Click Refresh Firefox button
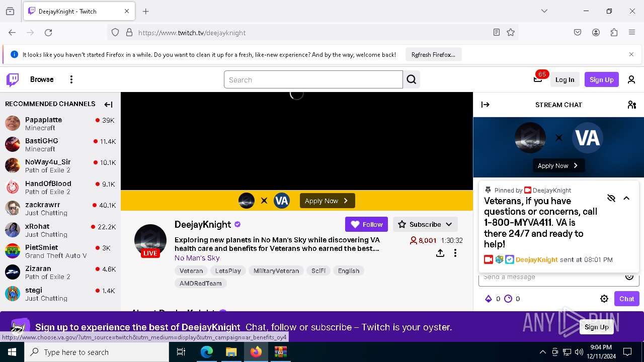Viewport: 644px width, 362px height. [x=433, y=54]
